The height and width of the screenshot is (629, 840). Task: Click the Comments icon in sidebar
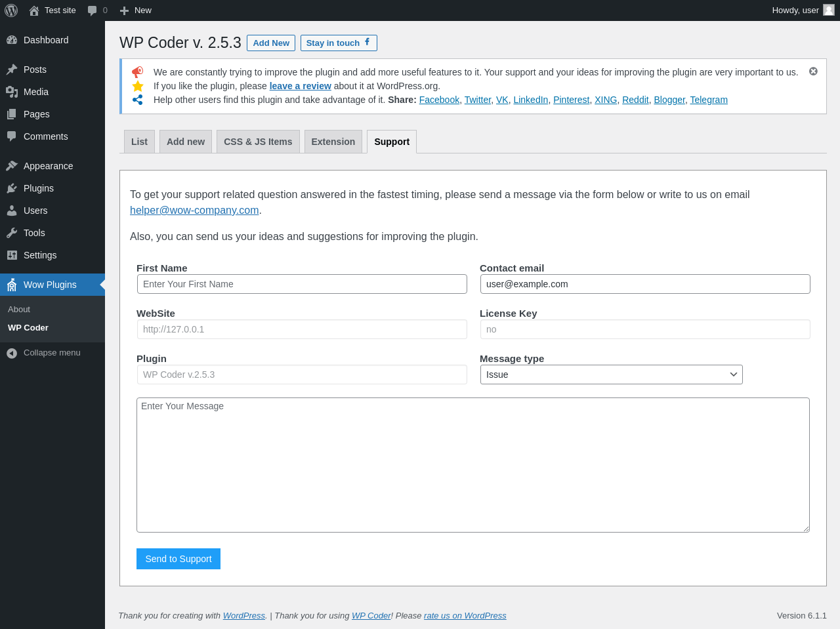(12, 136)
